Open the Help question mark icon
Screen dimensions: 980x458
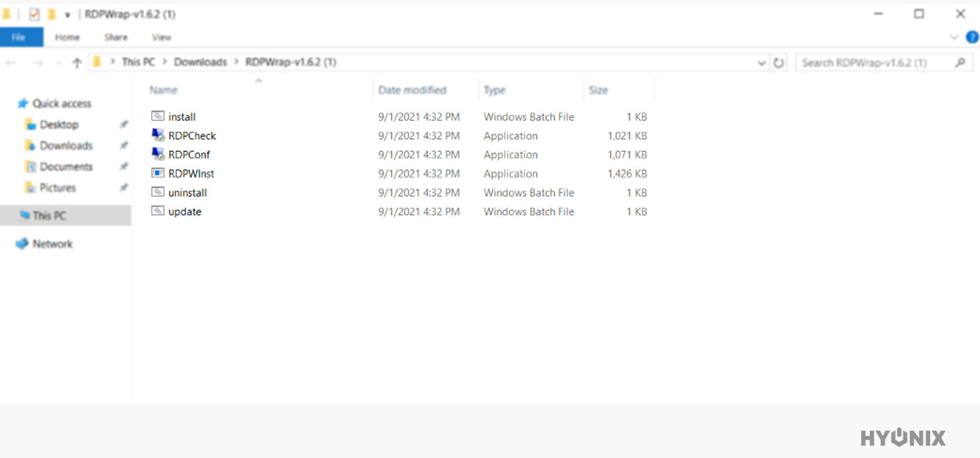pyautogui.click(x=972, y=37)
